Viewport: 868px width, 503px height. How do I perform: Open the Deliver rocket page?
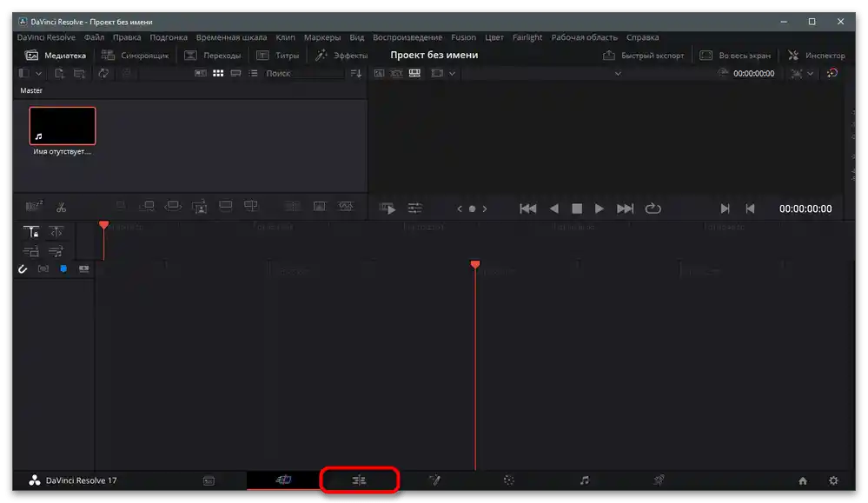[659, 480]
